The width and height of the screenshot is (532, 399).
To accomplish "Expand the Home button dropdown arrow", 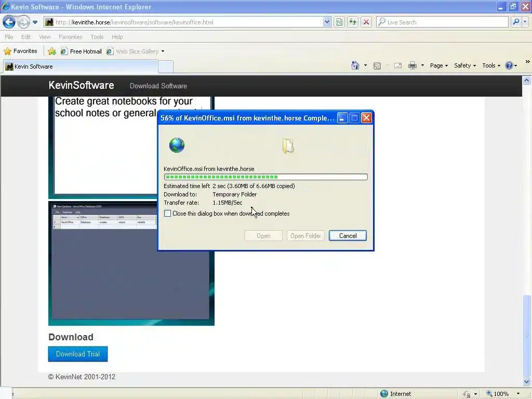I will (x=365, y=65).
